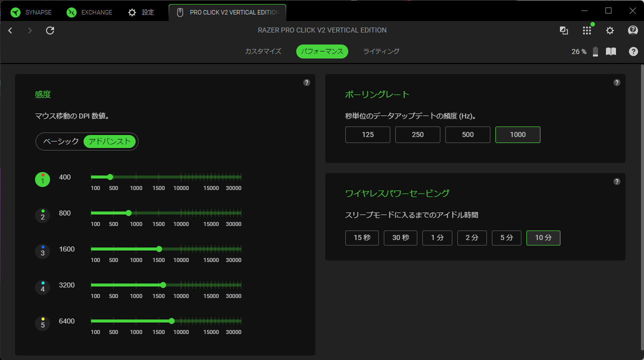Viewport: 644px width, 360px height.
Task: Open the user guide book icon
Action: click(611, 51)
